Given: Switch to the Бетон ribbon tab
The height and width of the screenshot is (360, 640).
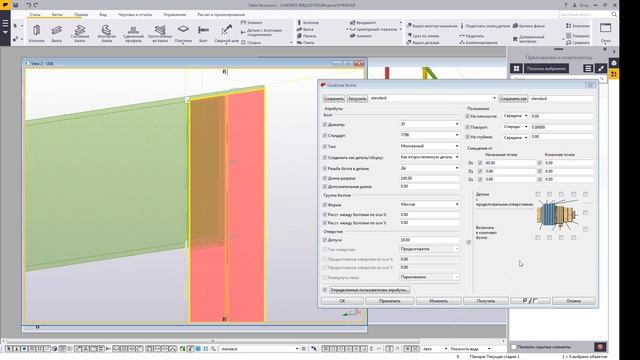Looking at the screenshot, I should point(57,15).
